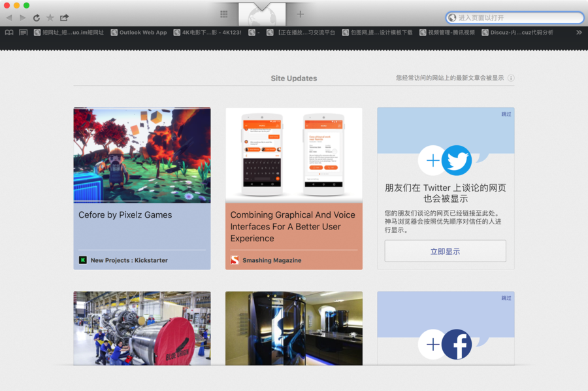Click the Twitter bird icon
This screenshot has width=588, height=391.
point(457,161)
